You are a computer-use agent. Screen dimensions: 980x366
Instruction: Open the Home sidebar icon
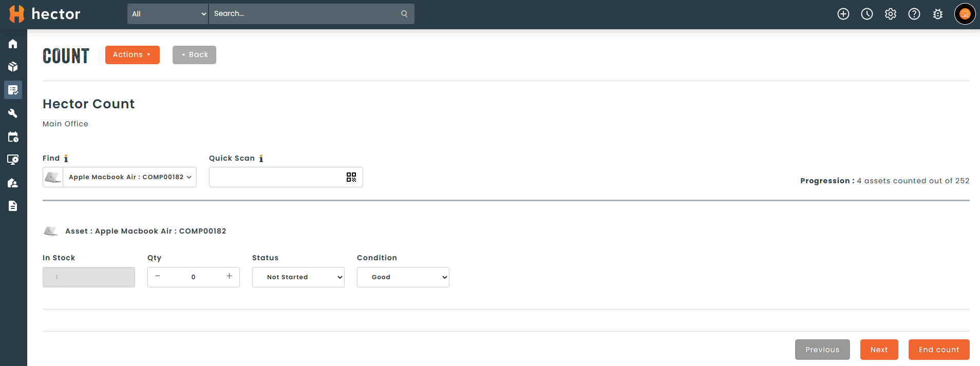point(13,44)
